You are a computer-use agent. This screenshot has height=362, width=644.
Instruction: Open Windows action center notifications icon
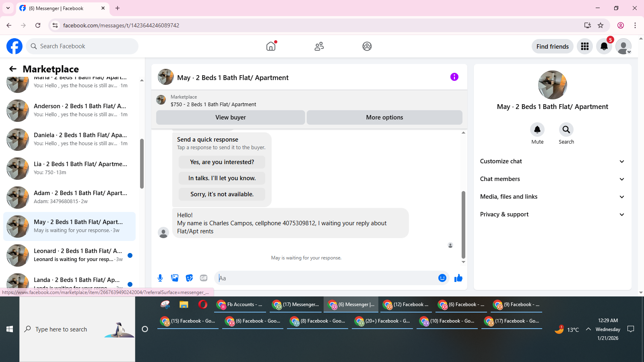[631, 329]
